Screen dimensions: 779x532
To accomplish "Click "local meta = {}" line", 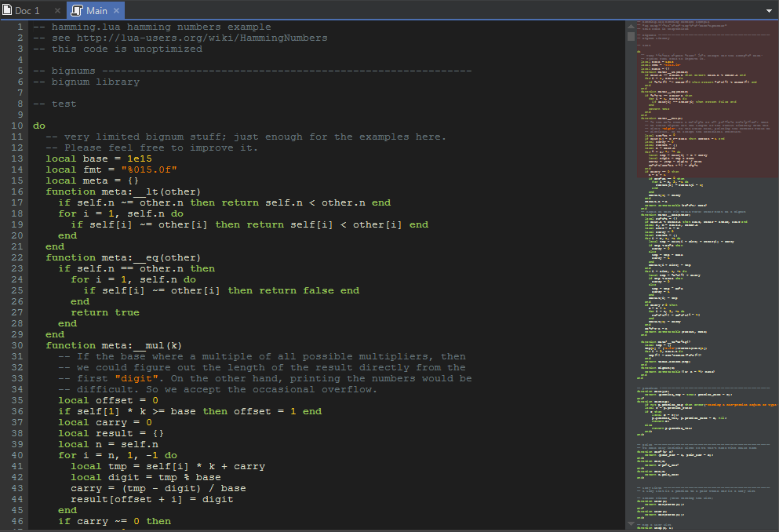I will click(93, 180).
